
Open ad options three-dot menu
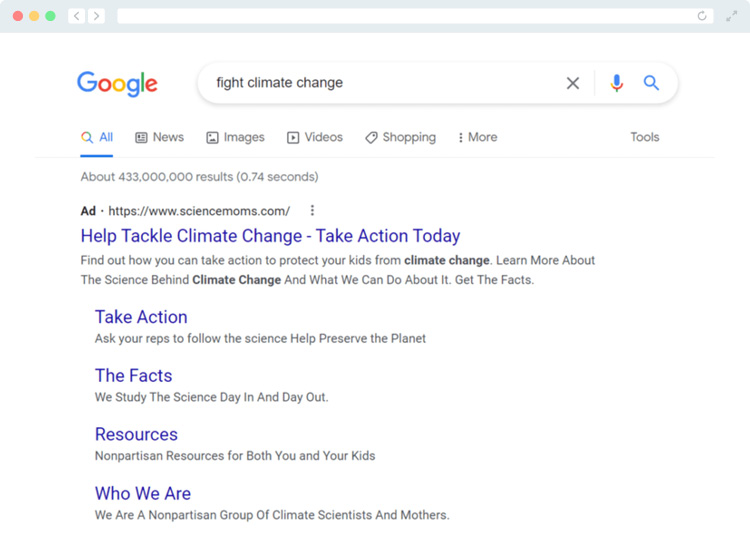(x=312, y=211)
